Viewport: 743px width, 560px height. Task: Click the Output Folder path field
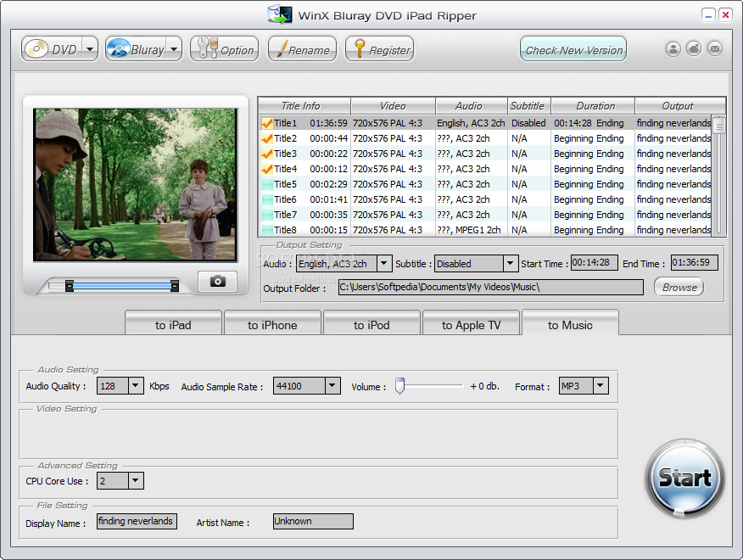(491, 288)
